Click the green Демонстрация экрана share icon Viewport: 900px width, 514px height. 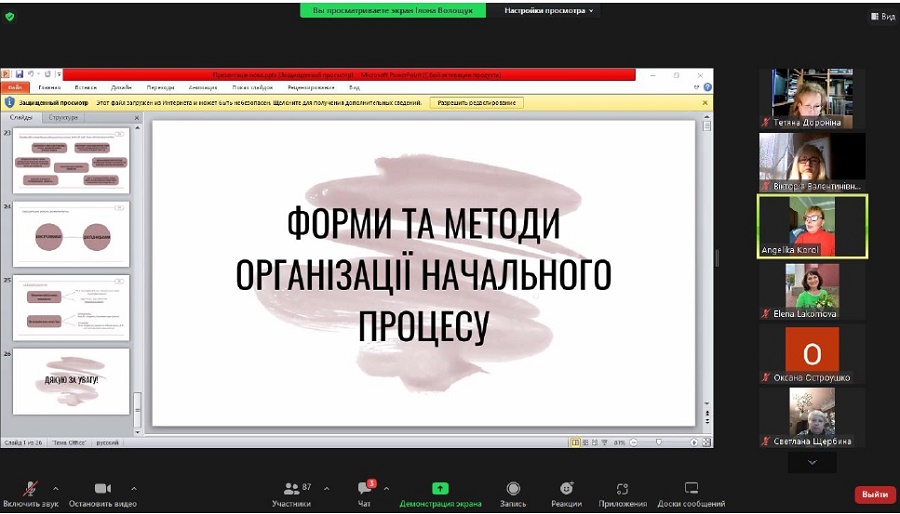point(440,488)
